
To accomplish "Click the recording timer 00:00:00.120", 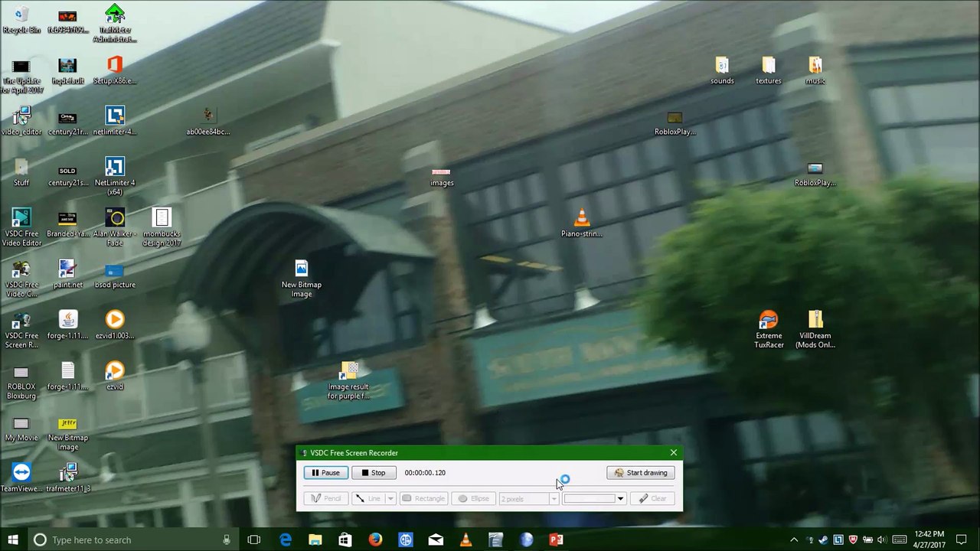I will point(425,473).
